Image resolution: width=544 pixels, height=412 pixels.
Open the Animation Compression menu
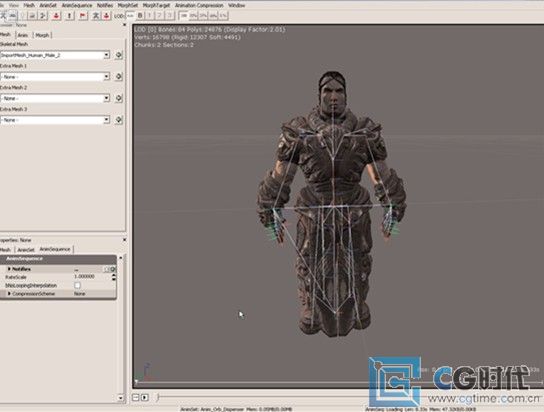point(199,5)
